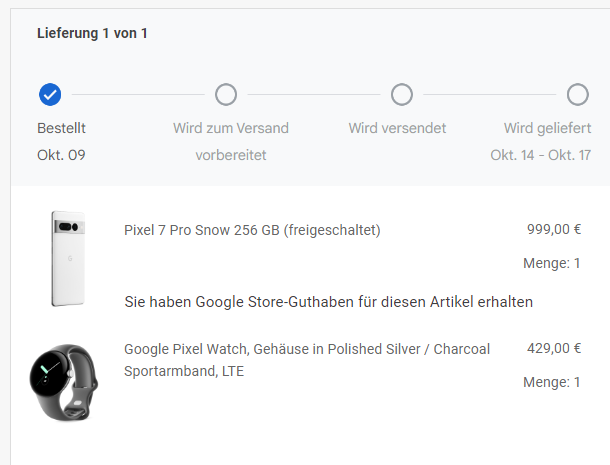Click the 'Lieferung 1 von 1' heading
This screenshot has height=465, width=610.
(92, 33)
